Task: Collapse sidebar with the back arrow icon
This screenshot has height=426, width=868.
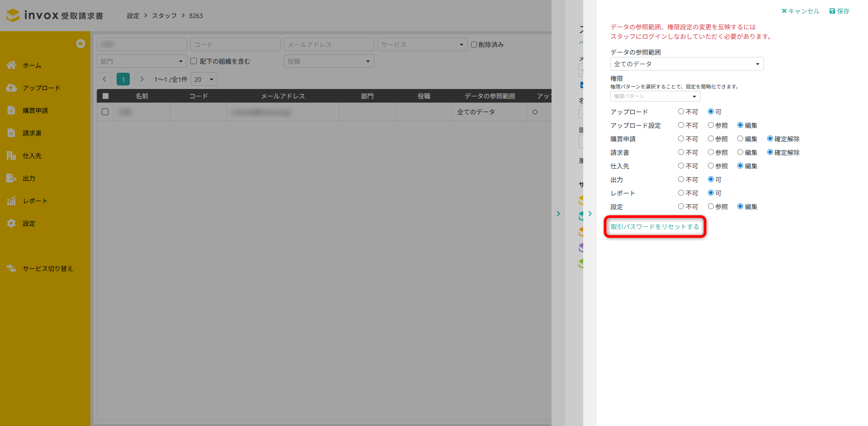Action: [x=80, y=43]
